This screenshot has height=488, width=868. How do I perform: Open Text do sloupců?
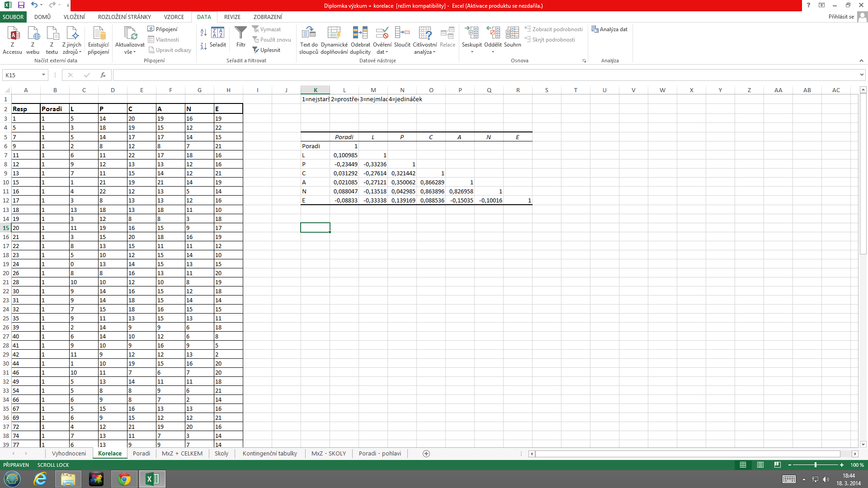click(x=309, y=40)
